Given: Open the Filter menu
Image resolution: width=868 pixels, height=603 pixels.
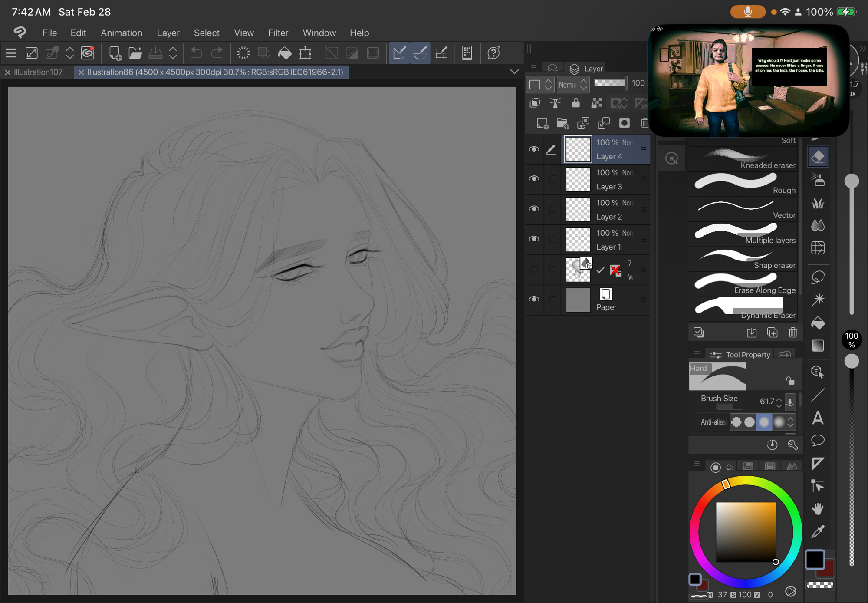Looking at the screenshot, I should tap(278, 33).
